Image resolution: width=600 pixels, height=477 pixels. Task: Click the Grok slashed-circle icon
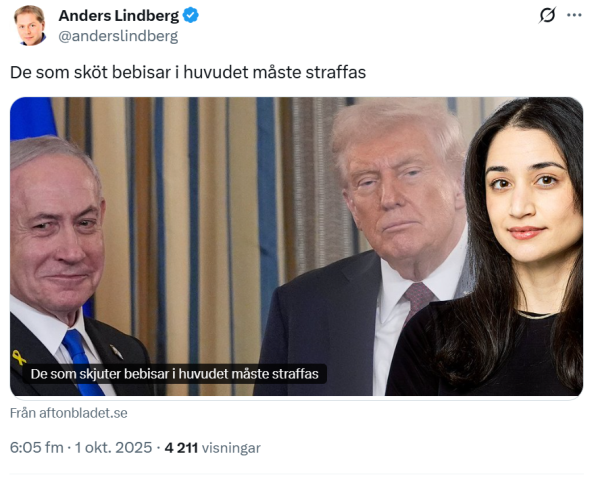coord(547,15)
